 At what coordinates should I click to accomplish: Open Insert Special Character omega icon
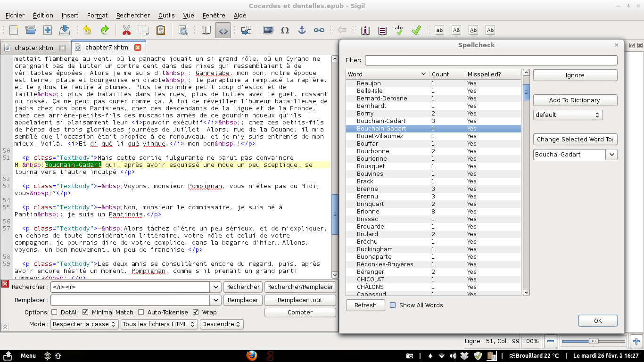(285, 30)
